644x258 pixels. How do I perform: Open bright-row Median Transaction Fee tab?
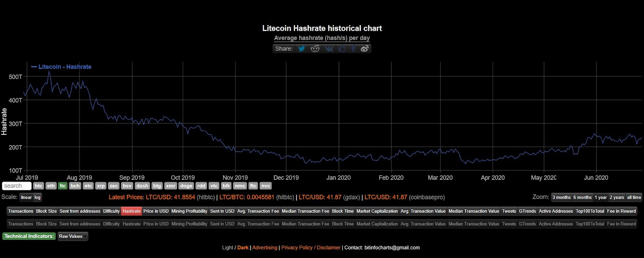pos(305,211)
